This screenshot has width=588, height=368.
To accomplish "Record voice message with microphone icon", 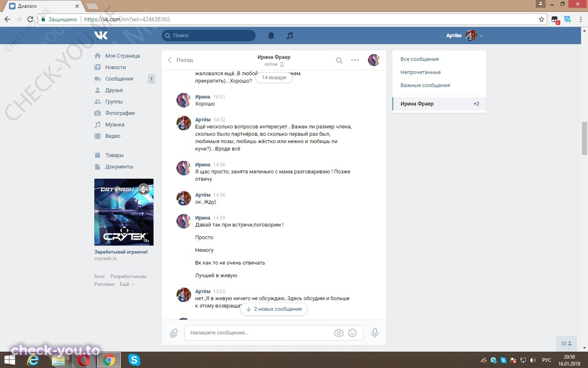I will click(x=374, y=333).
